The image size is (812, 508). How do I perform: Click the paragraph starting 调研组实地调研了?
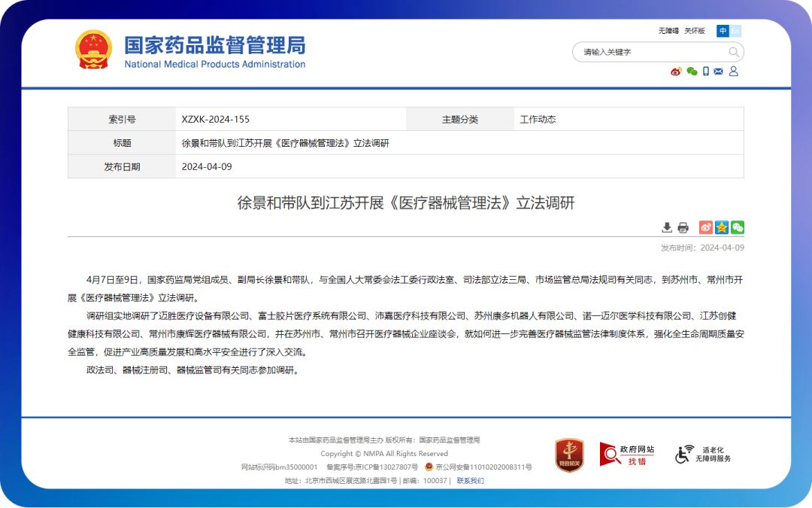(x=406, y=334)
